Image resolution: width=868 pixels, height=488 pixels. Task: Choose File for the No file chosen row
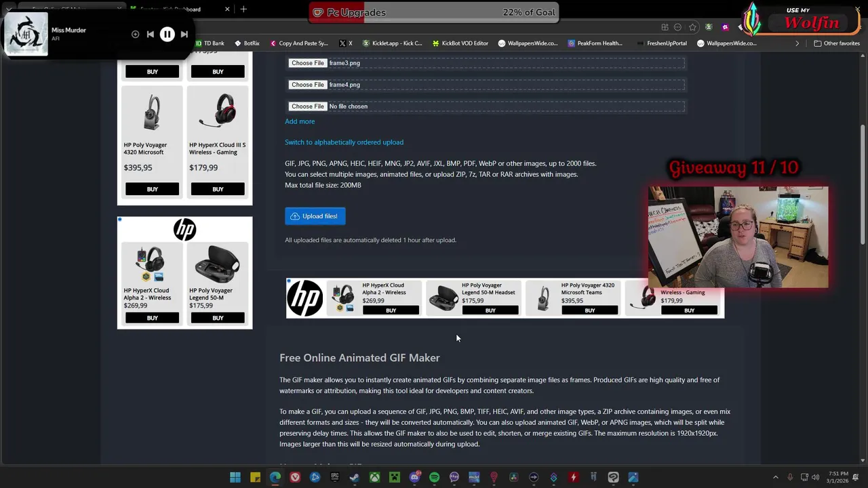(x=308, y=106)
